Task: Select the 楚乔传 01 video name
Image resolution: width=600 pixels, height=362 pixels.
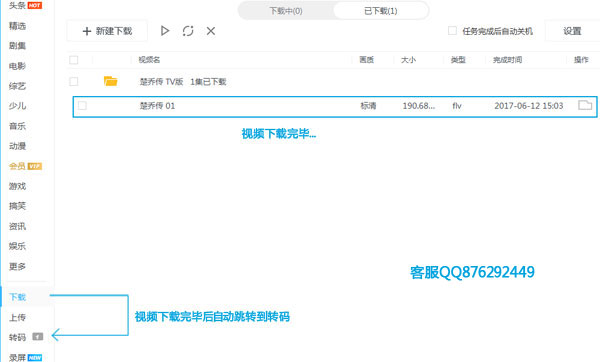Action: 157,106
